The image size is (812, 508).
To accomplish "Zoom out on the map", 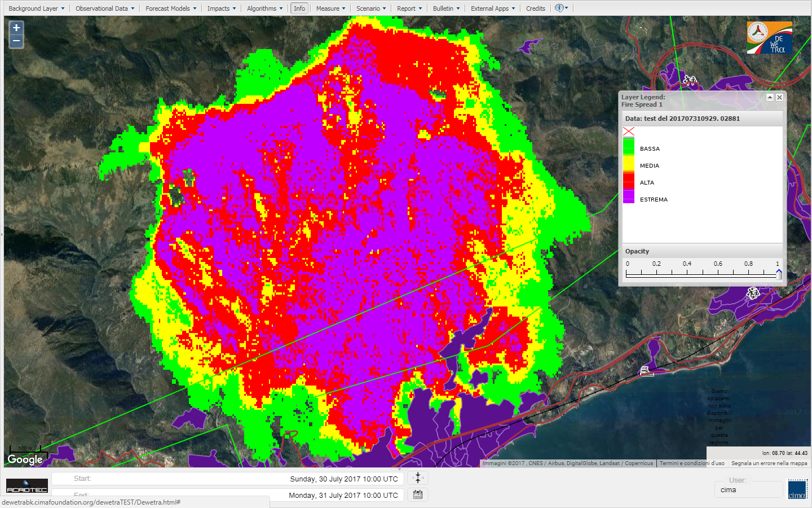I will click(x=16, y=41).
